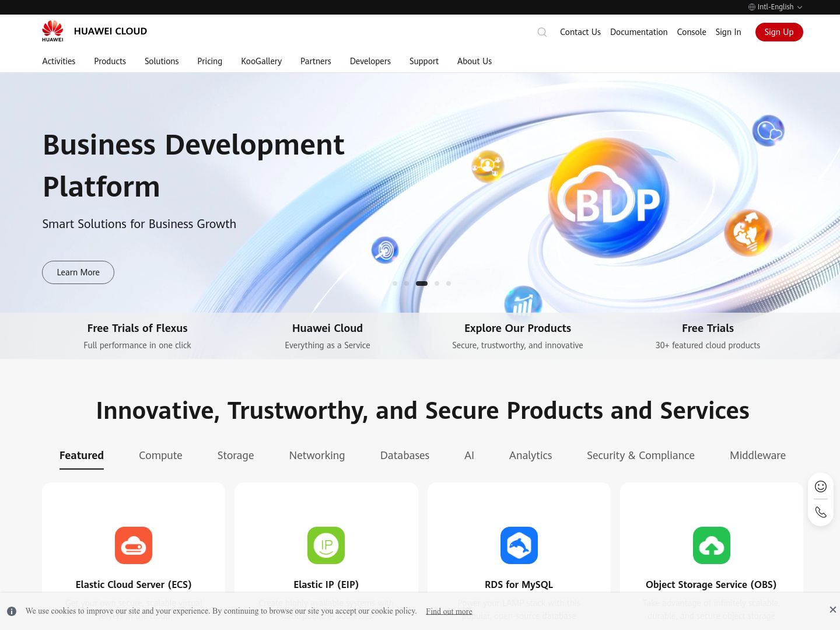Viewport: 840px width, 630px height.
Task: Open the Solutions navigation menu
Action: tap(162, 61)
